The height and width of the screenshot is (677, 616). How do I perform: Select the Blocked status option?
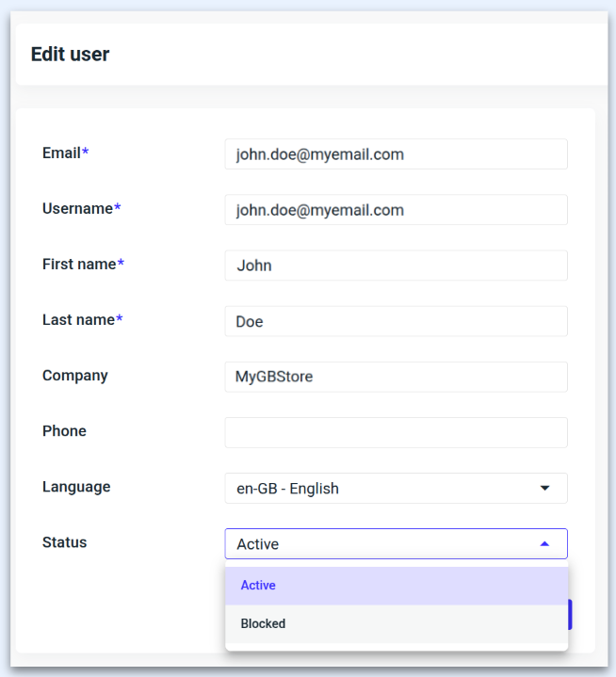click(263, 623)
